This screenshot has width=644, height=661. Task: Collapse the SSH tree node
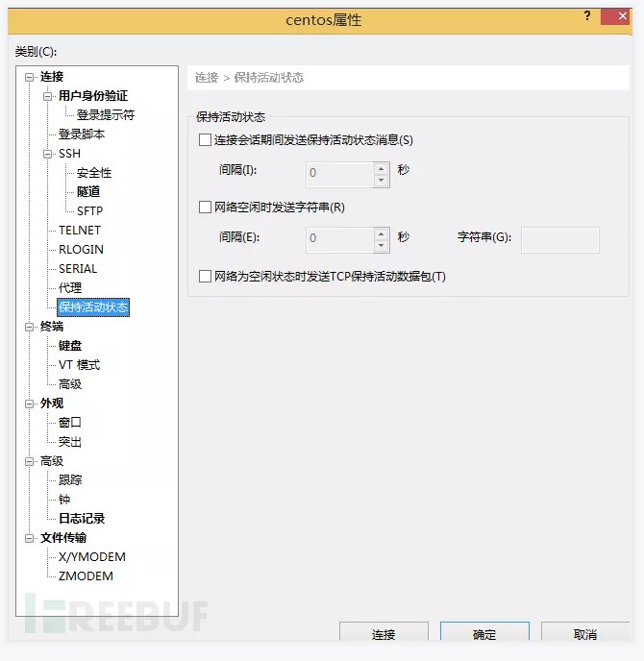[x=48, y=154]
